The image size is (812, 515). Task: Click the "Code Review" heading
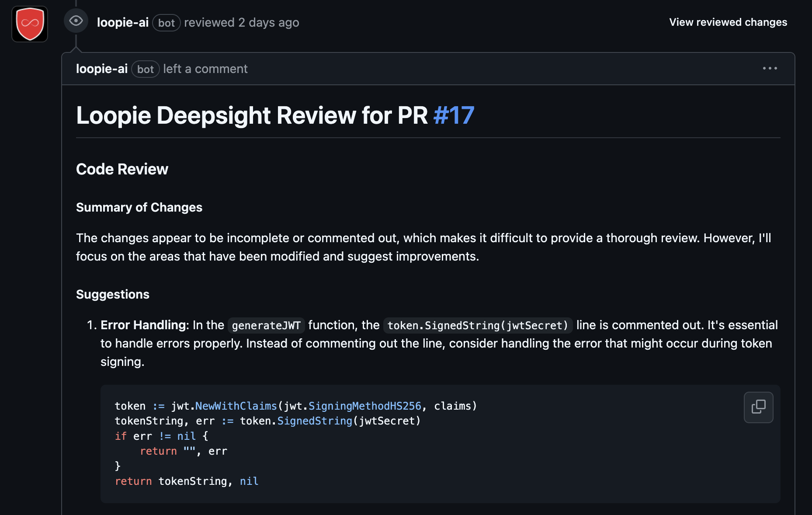122,169
